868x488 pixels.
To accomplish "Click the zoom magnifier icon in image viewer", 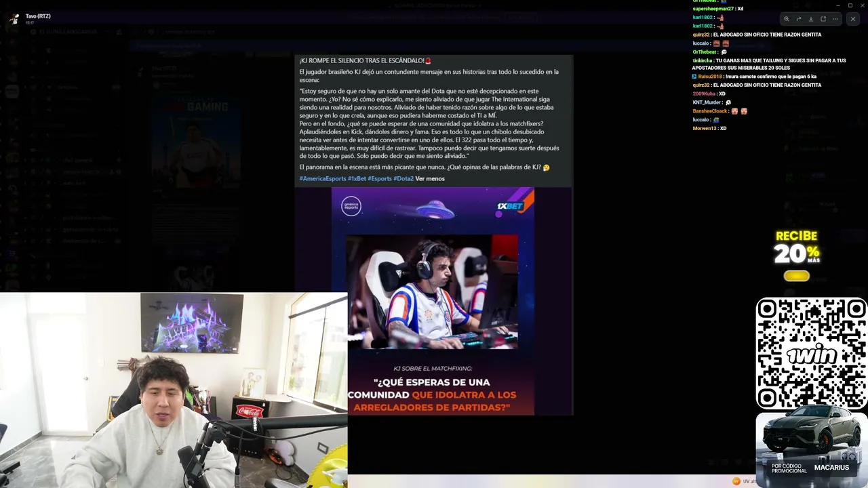I will [x=786, y=19].
